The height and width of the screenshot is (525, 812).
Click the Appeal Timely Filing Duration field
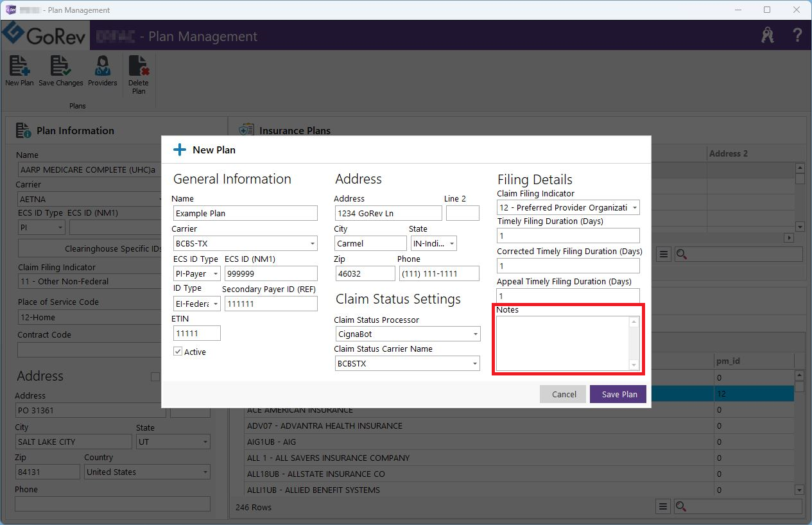(568, 296)
